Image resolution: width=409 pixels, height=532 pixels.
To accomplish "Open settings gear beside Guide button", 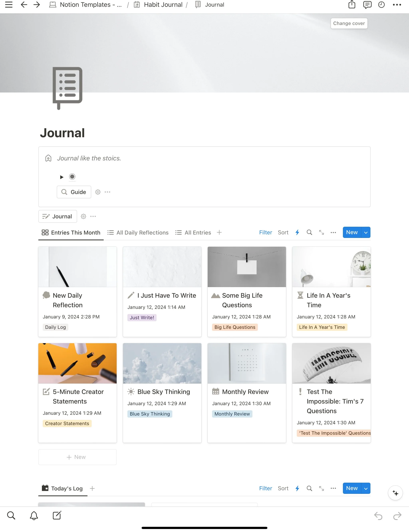I will pos(98,192).
